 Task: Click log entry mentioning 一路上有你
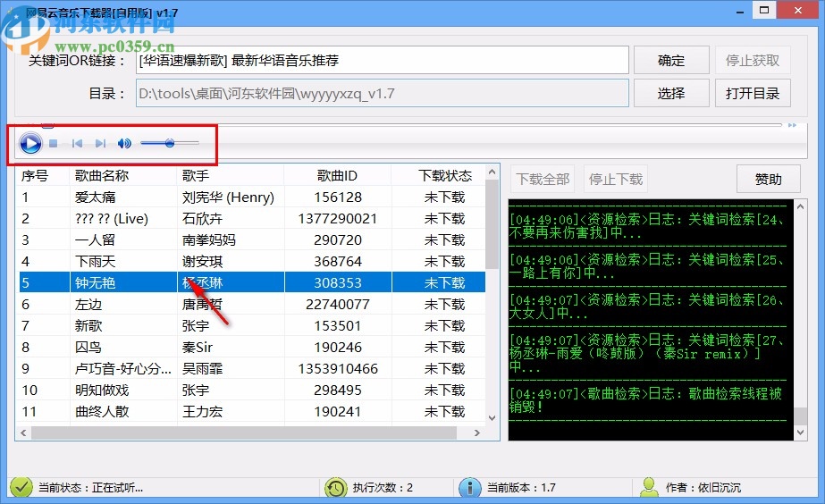pos(645,266)
